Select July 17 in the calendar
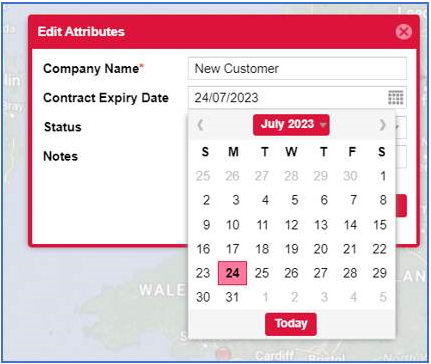This screenshot has height=364, width=431. [x=232, y=249]
